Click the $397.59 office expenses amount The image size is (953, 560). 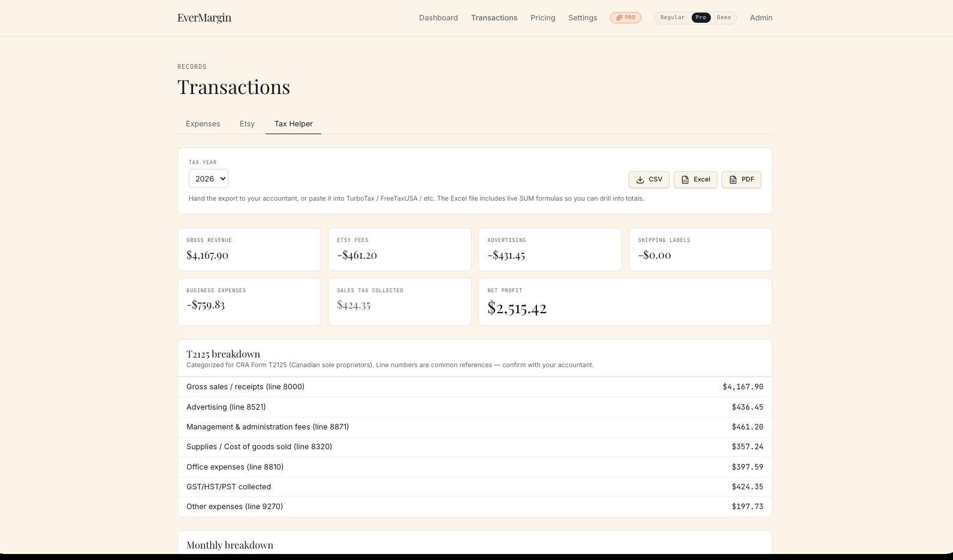click(x=747, y=467)
